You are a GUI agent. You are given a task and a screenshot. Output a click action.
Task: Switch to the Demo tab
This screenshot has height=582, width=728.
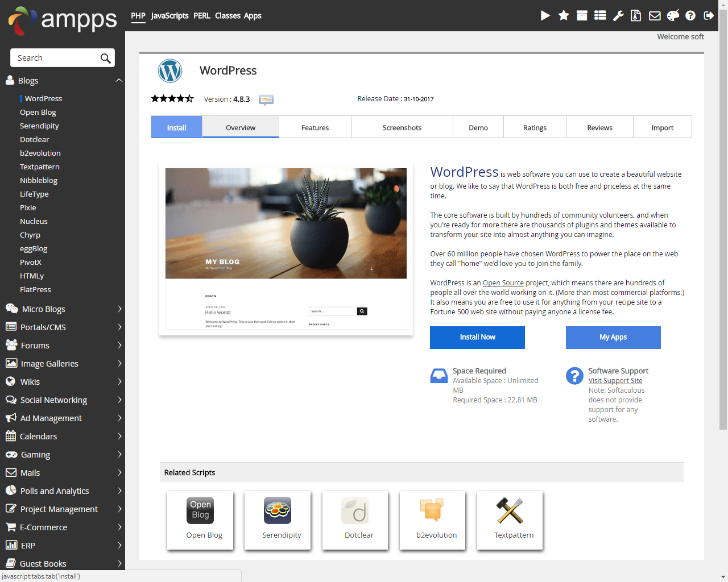point(478,127)
